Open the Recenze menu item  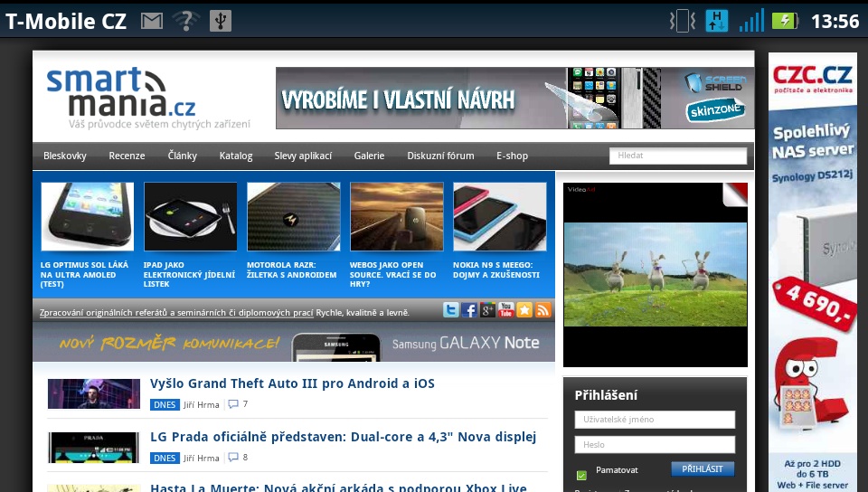(127, 156)
